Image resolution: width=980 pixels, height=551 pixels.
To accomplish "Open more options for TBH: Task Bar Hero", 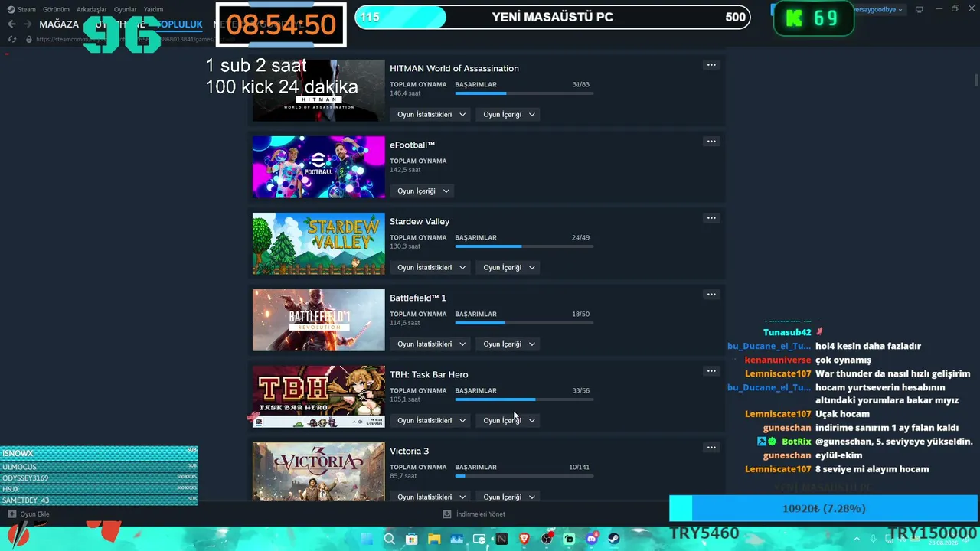I will tap(711, 371).
